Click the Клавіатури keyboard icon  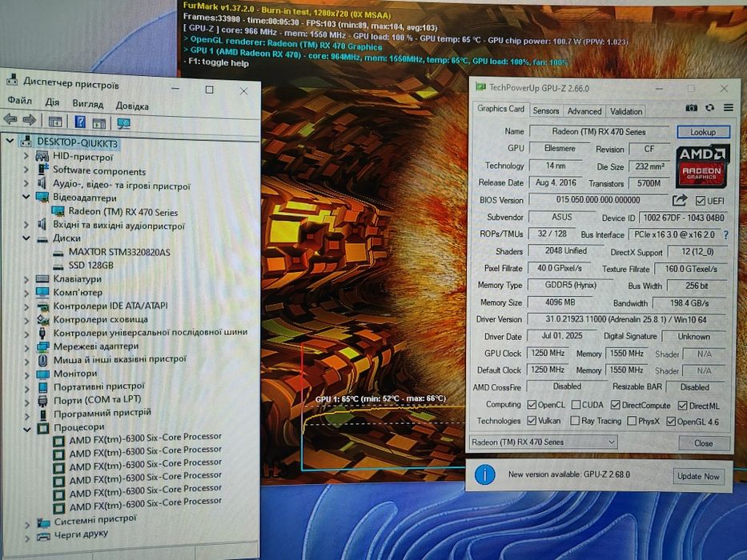(x=42, y=279)
